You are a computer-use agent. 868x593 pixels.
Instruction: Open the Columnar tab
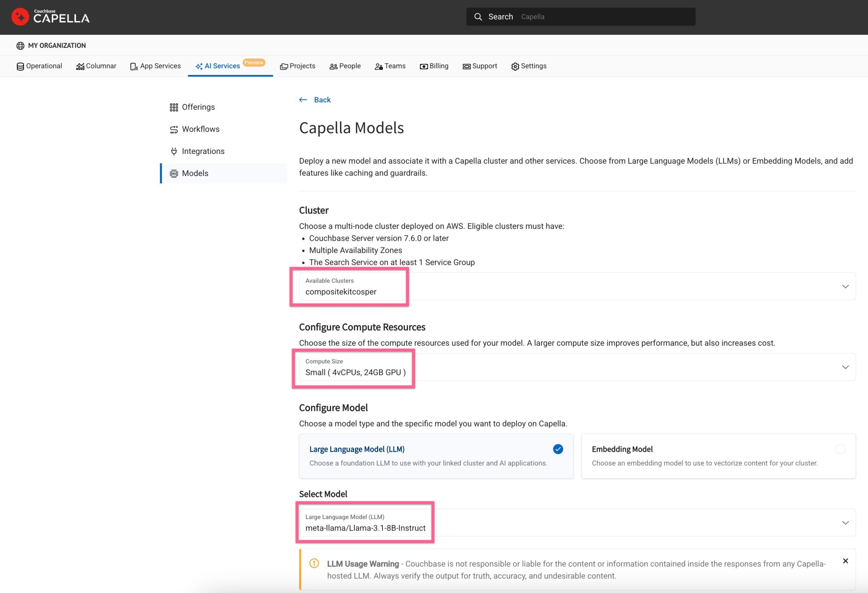(96, 66)
